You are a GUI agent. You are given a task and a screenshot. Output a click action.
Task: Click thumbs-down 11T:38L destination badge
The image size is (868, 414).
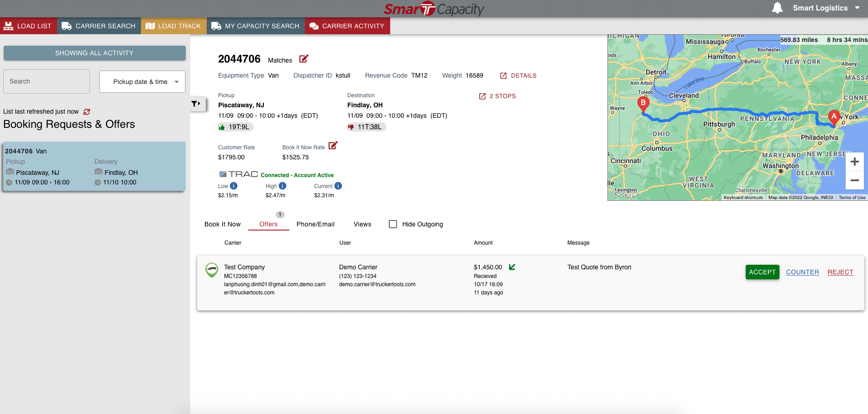point(366,127)
